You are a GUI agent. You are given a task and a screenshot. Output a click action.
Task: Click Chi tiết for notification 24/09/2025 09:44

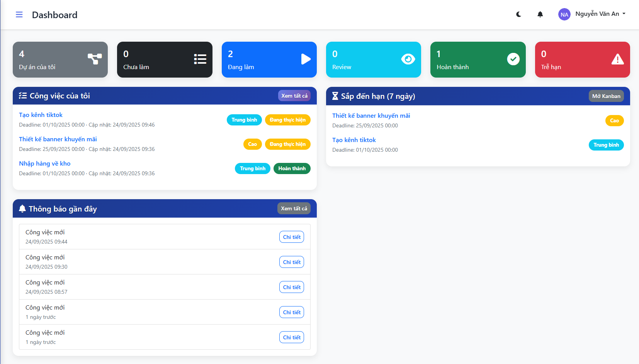coord(292,237)
